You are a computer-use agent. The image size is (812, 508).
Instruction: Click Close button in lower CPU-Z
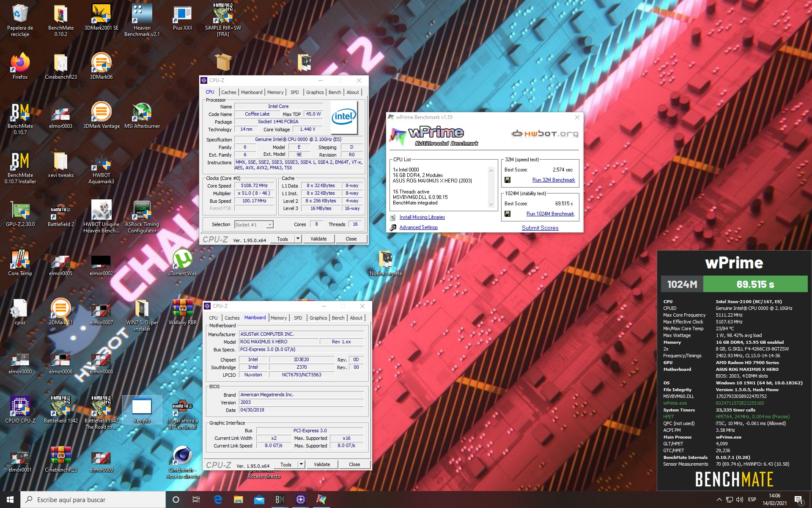(x=354, y=464)
